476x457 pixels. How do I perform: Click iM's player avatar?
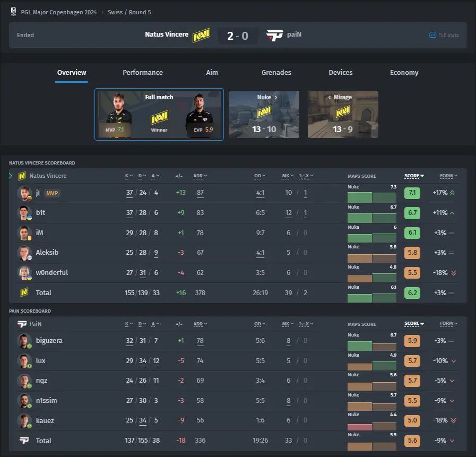click(24, 233)
